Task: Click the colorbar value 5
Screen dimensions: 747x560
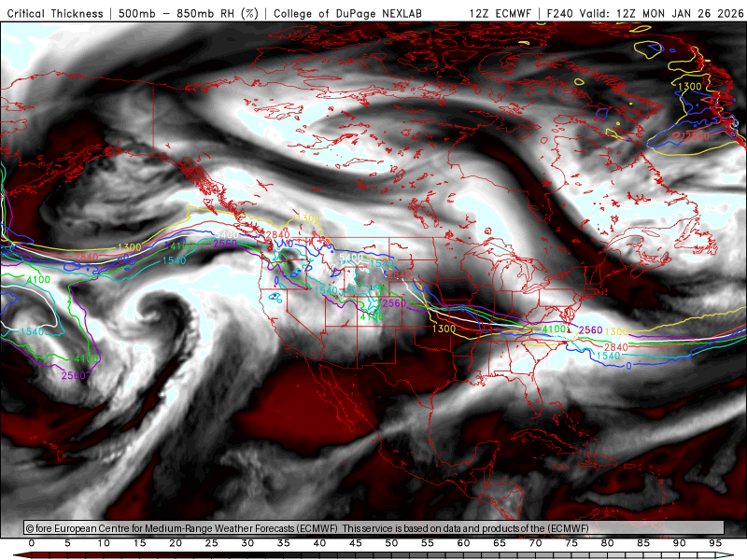Action: (x=67, y=543)
